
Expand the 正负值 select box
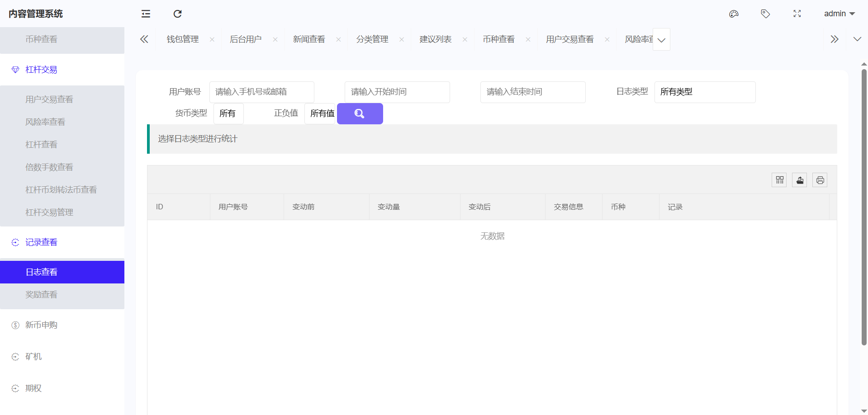(320, 113)
